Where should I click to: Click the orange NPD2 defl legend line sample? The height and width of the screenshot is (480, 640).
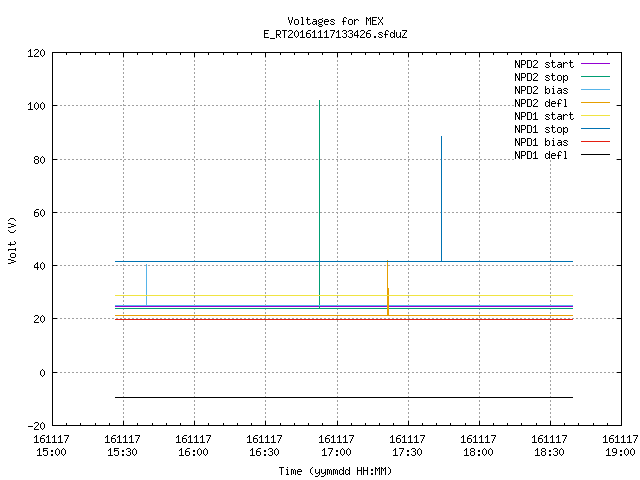tap(596, 103)
